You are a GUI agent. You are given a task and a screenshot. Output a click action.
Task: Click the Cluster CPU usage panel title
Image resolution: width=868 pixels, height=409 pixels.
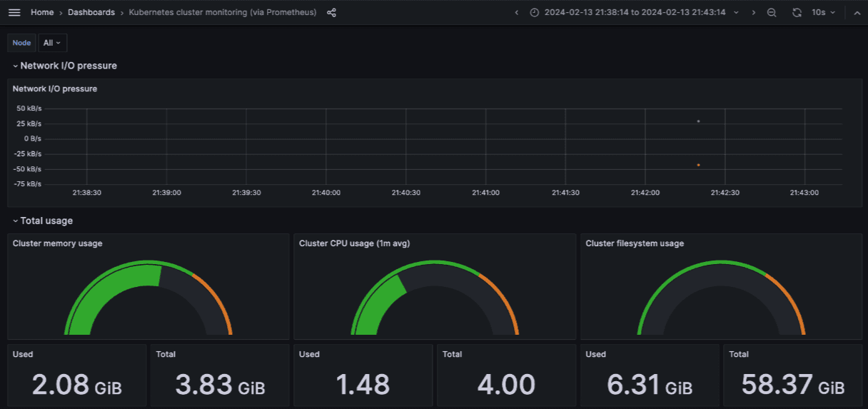(354, 243)
